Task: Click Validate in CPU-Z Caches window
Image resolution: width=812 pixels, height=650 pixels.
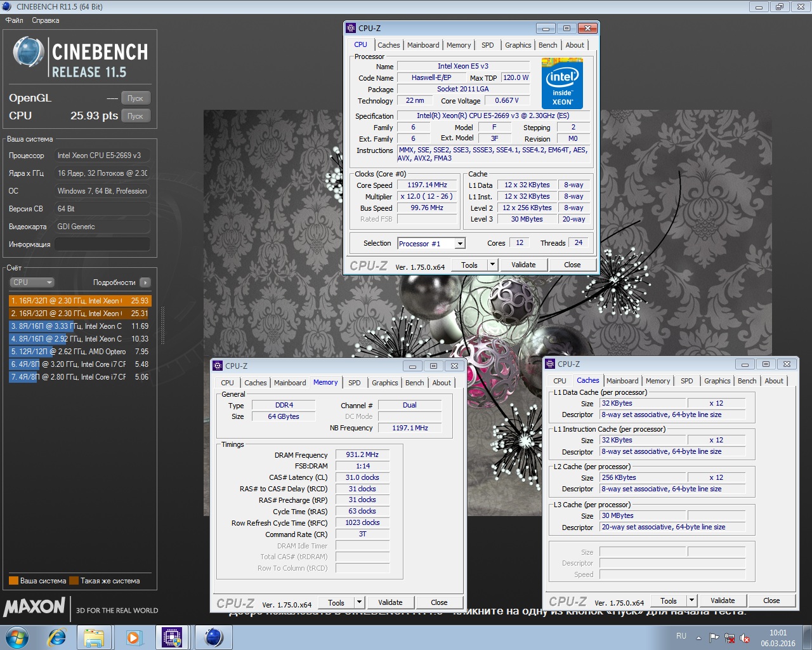Action: point(723,601)
